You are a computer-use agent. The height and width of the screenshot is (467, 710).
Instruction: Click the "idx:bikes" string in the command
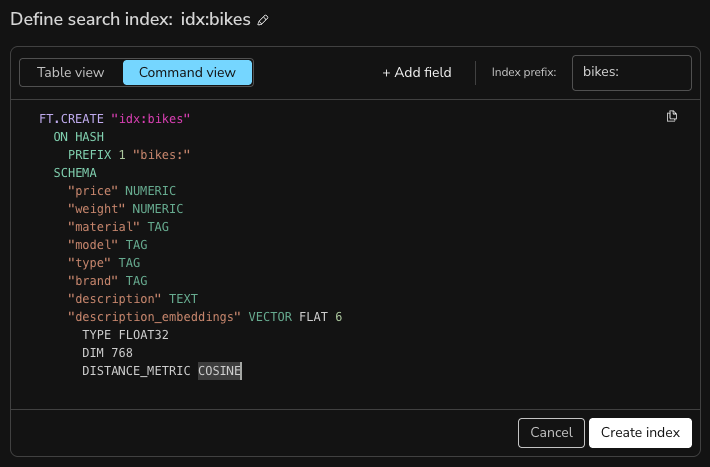150,119
